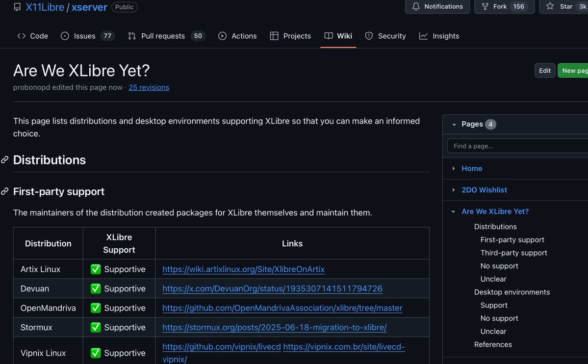The image size is (588, 364).
Task: Click the Issues count badge 77
Action: (107, 36)
